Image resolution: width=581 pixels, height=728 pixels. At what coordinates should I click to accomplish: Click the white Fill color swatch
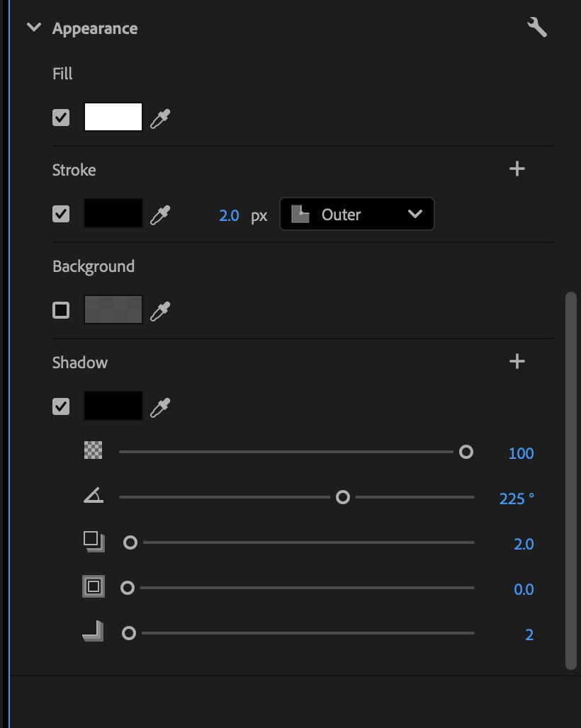coord(113,117)
